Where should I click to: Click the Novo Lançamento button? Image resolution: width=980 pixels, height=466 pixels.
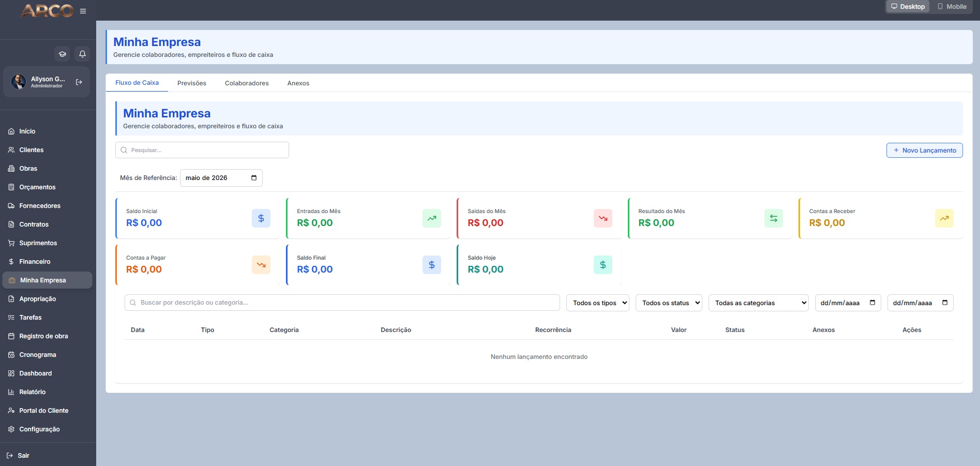pyautogui.click(x=925, y=151)
